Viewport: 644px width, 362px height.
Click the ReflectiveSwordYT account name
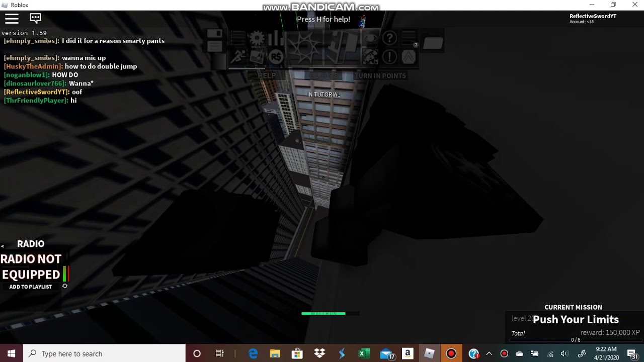tap(593, 16)
